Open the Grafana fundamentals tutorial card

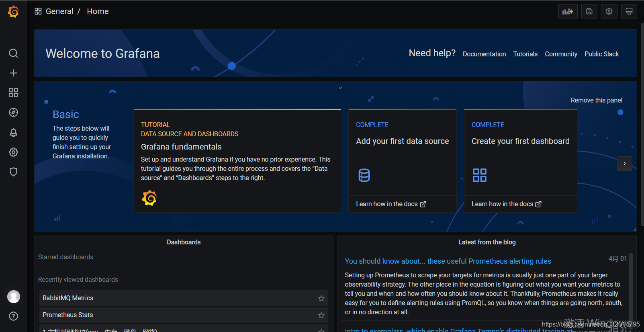pyautogui.click(x=237, y=161)
